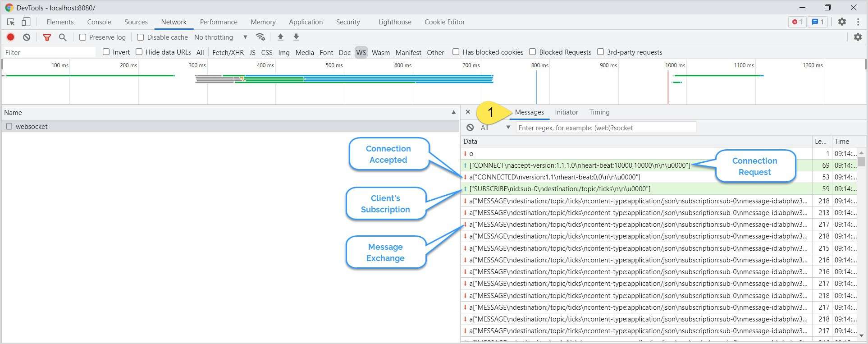Select the websocket request row
This screenshot has width=868, height=344.
point(32,127)
